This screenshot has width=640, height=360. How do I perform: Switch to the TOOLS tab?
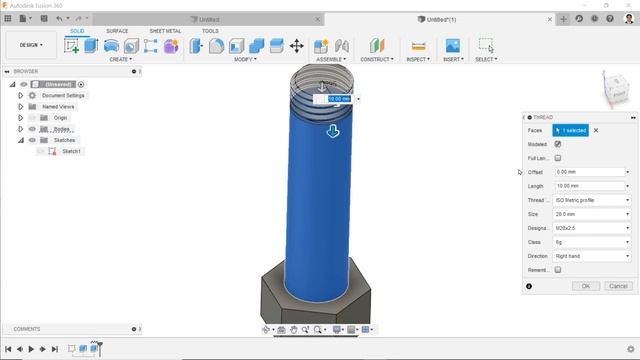point(210,31)
